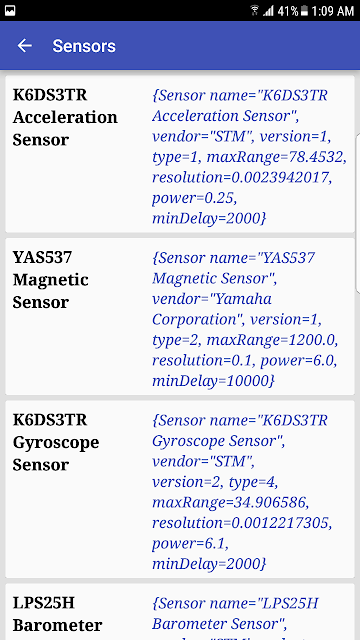
Task: Tap the 41% battery percentage
Action: tap(287, 11)
